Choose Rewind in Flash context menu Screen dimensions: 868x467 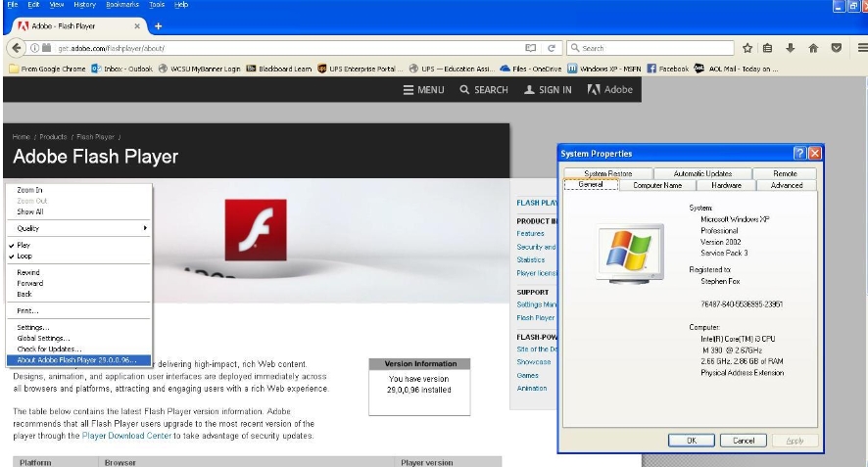point(78,272)
